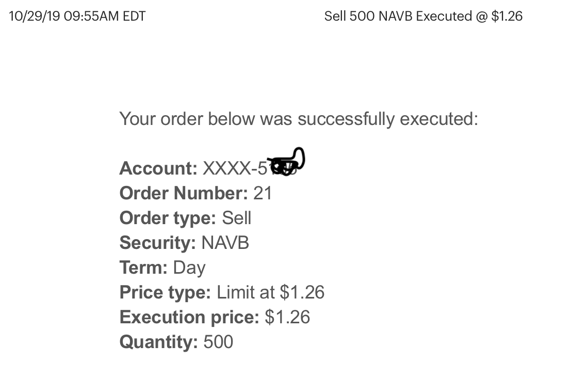Click the successfully executed confirmation sentence
588x377 pixels.
coord(299,119)
